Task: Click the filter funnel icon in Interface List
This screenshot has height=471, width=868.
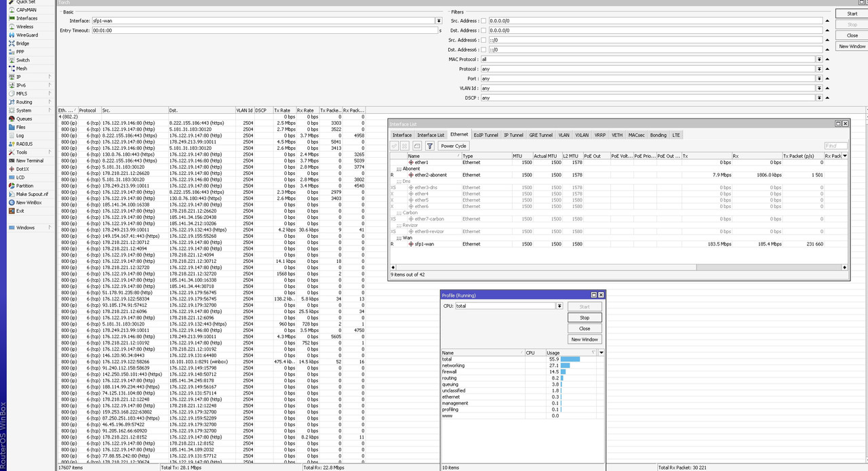Action: coord(429,146)
